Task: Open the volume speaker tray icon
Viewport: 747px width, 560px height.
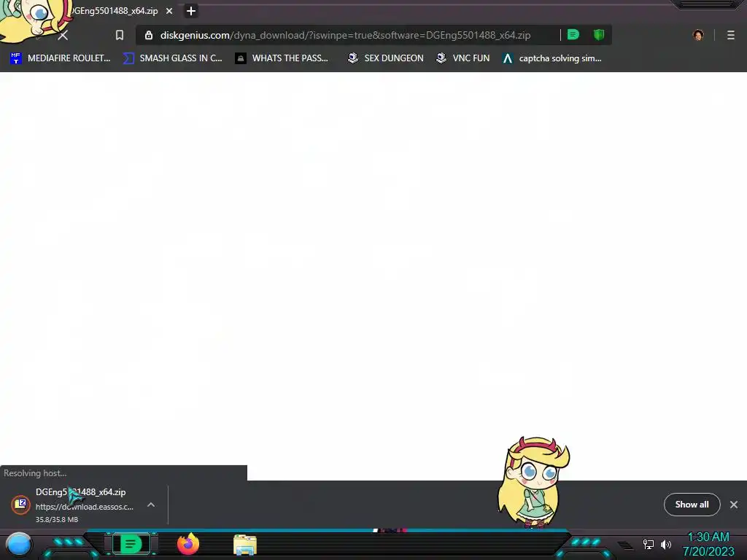Action: (x=666, y=544)
